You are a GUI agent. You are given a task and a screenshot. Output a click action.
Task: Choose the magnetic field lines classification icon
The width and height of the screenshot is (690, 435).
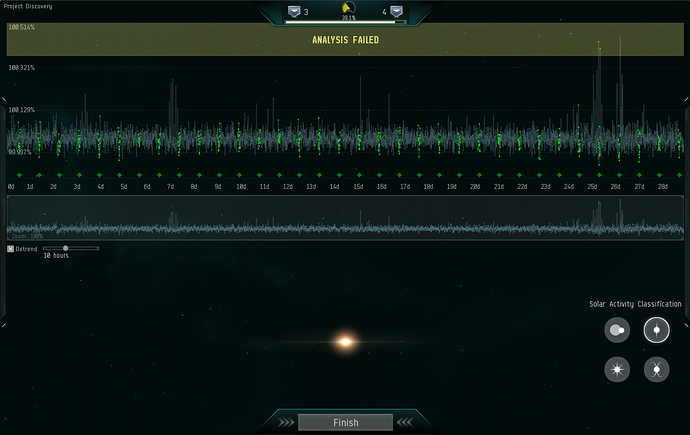click(x=657, y=369)
